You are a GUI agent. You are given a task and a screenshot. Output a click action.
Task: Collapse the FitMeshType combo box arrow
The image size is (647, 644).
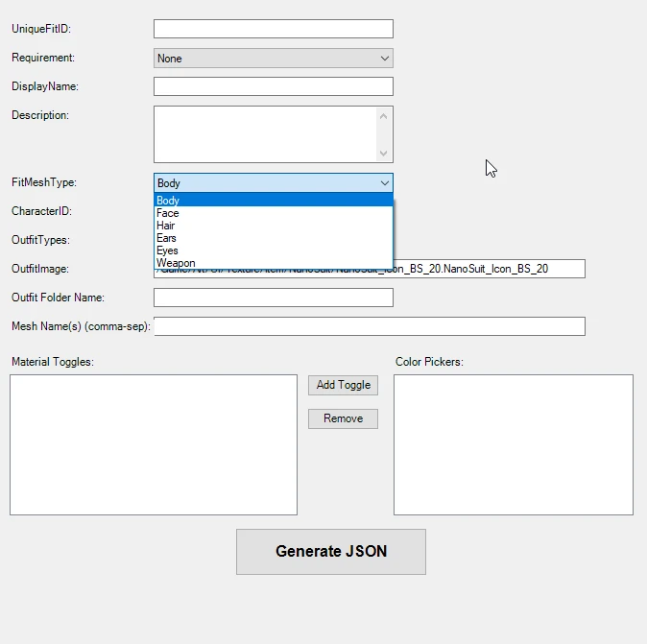384,183
